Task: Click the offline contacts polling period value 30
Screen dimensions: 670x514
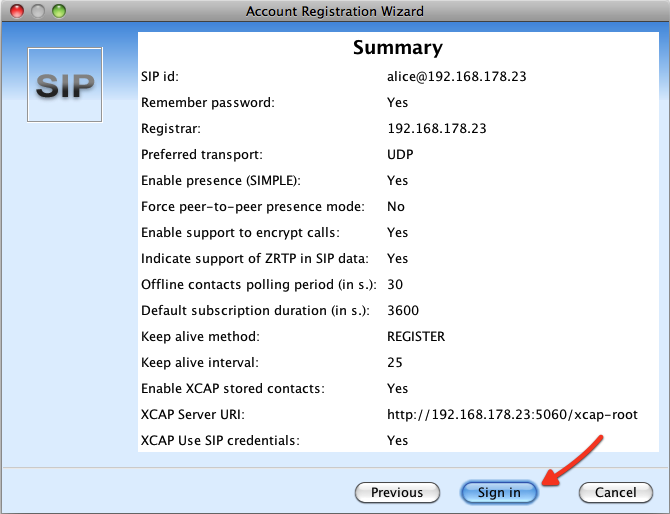Action: [395, 284]
